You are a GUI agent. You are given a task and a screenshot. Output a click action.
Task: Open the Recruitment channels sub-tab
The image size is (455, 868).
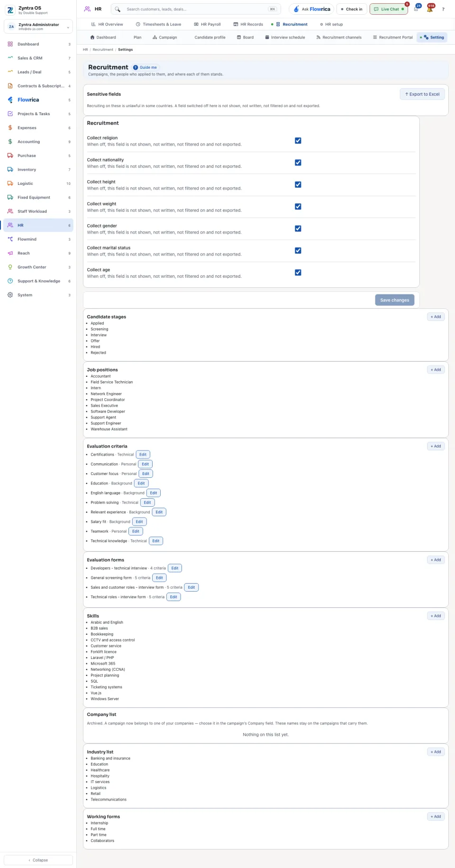(339, 37)
